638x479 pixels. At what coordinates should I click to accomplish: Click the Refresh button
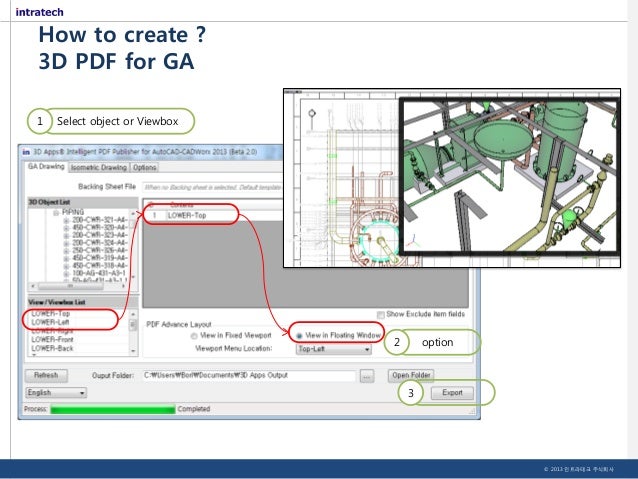pyautogui.click(x=46, y=375)
